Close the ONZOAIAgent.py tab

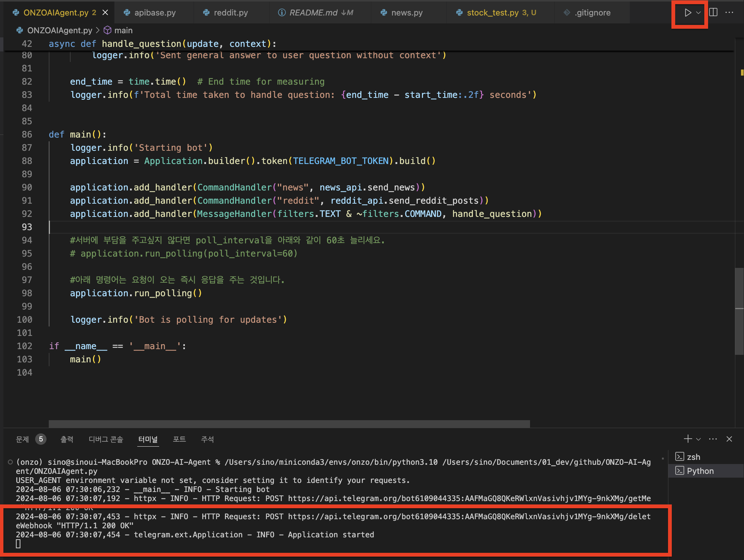(105, 12)
